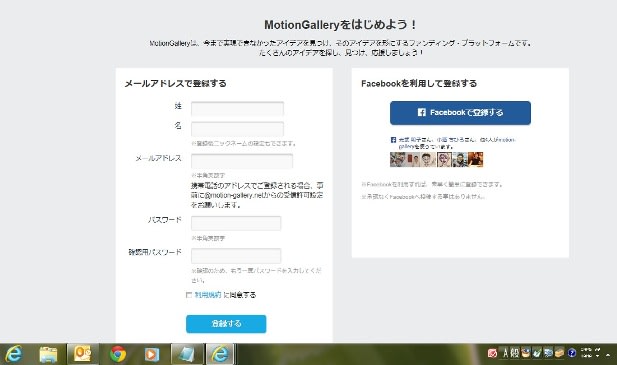Click the red IME input method icon

point(492,353)
